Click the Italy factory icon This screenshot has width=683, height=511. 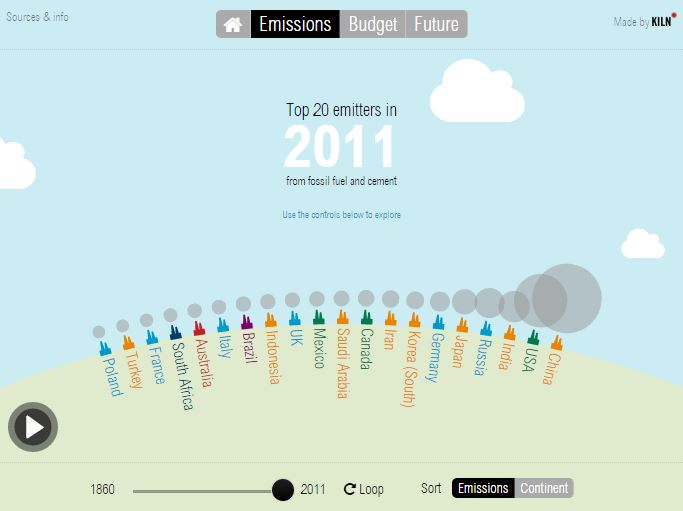(223, 325)
